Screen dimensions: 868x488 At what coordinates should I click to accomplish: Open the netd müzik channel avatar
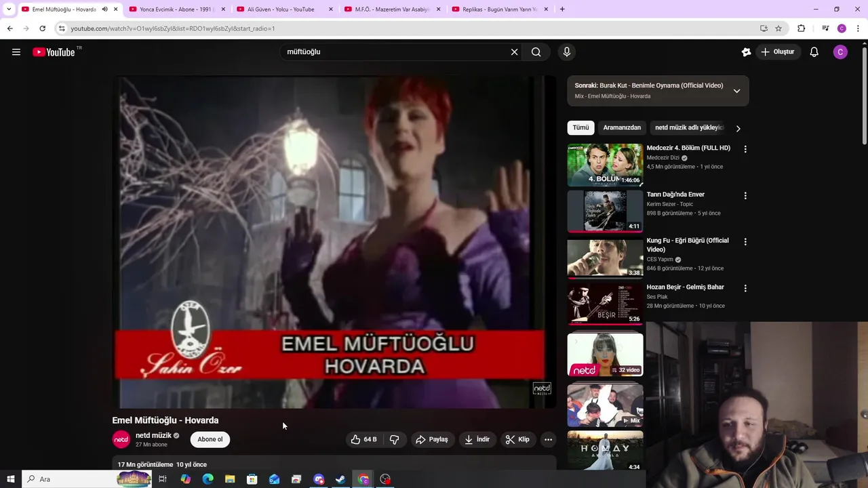[x=121, y=440]
